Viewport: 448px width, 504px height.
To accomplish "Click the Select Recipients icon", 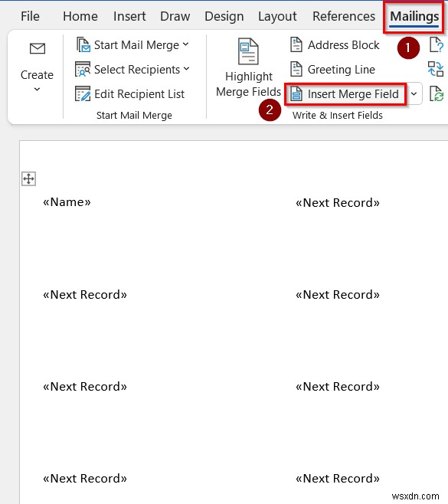I will click(83, 69).
